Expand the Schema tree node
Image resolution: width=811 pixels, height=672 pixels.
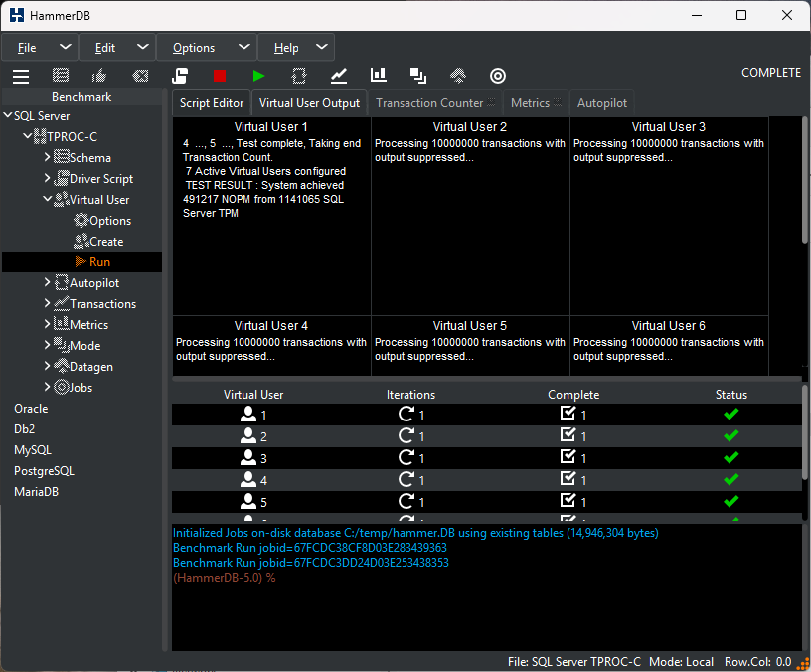point(48,157)
